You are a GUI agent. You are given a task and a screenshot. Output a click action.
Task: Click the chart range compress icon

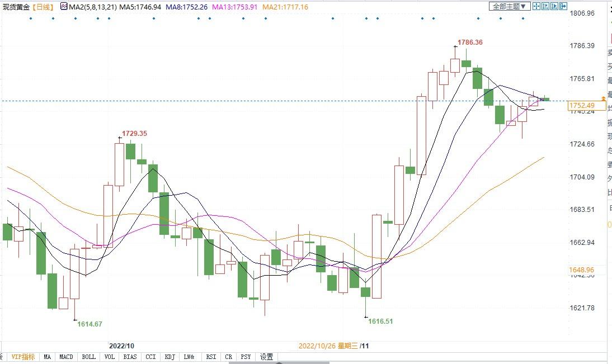coord(545,6)
